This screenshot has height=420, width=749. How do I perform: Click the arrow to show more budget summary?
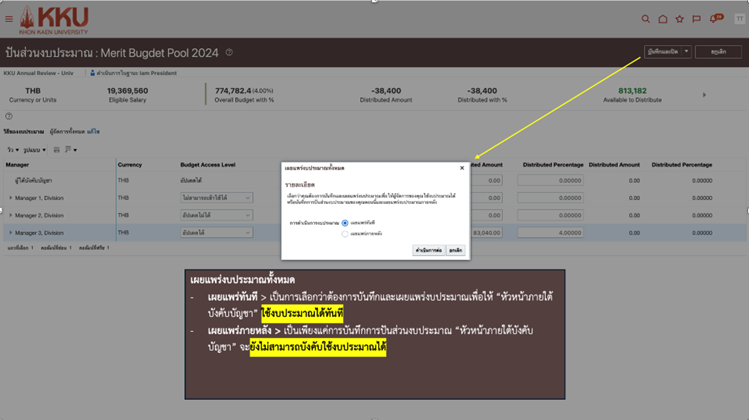703,95
